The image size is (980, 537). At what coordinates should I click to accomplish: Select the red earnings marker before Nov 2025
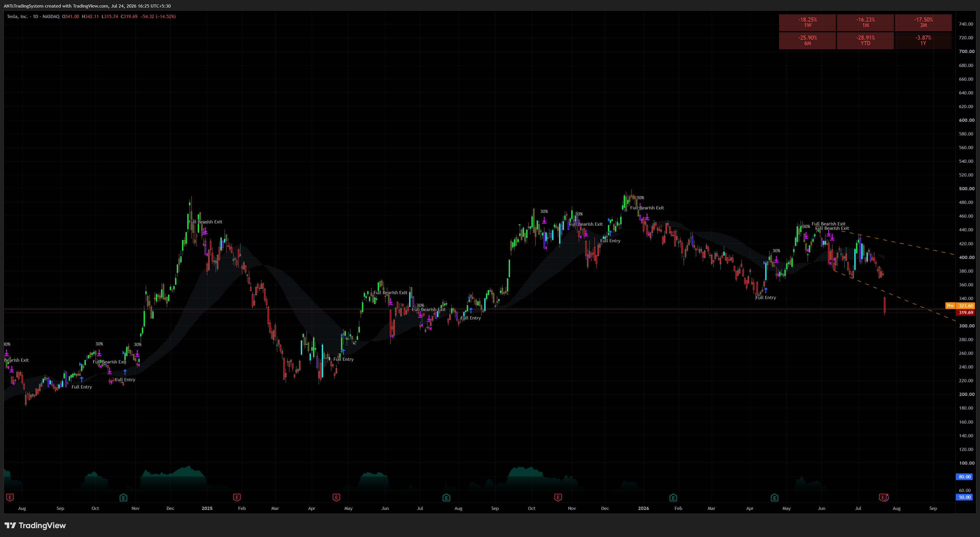point(558,497)
